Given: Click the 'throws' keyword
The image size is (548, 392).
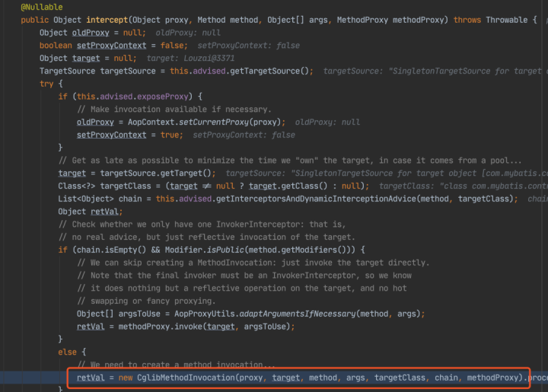Looking at the screenshot, I should point(467,20).
